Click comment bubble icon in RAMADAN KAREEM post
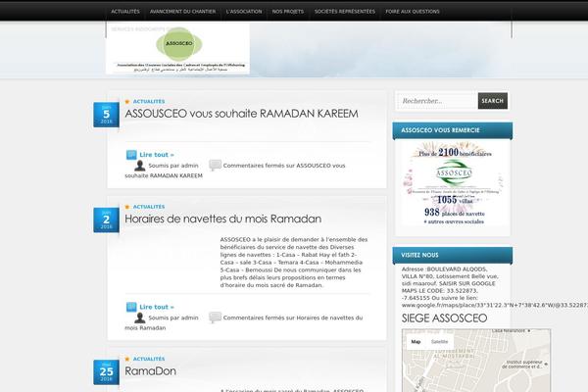The width and height of the screenshot is (588, 392). click(x=215, y=165)
